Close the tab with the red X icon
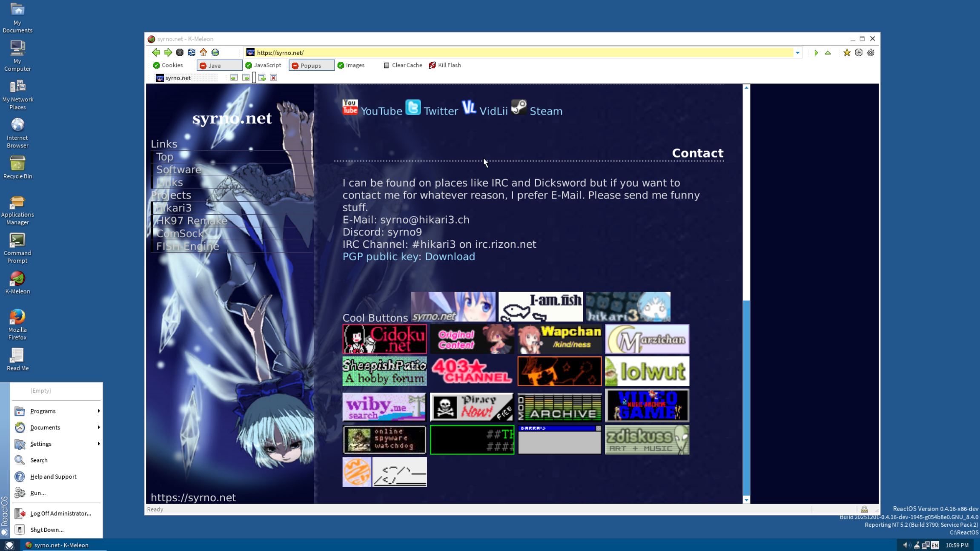The width and height of the screenshot is (980, 551). (274, 77)
